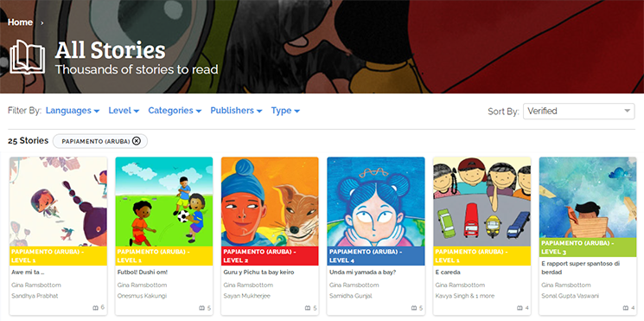Click read count icon on Unda mi yamada a bay card

413,308
